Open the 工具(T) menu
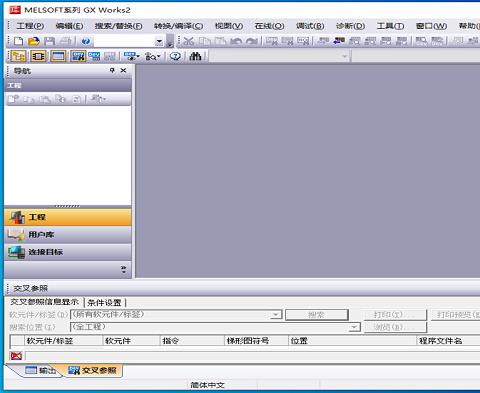The width and height of the screenshot is (480, 393). 390,26
